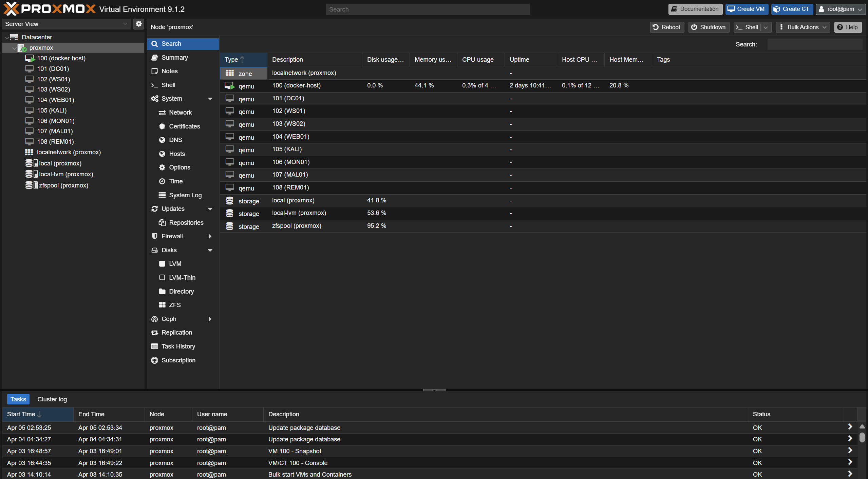Select Network under System
The width and height of the screenshot is (868, 479).
pos(180,112)
